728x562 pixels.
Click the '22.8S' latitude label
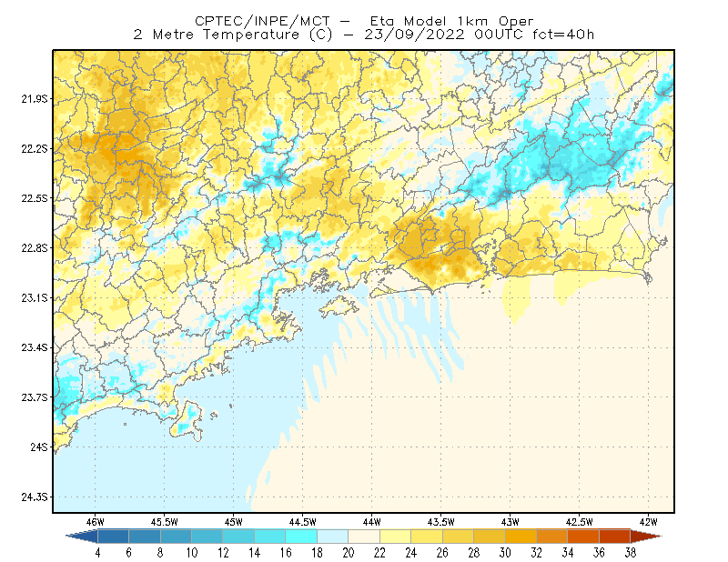click(35, 248)
